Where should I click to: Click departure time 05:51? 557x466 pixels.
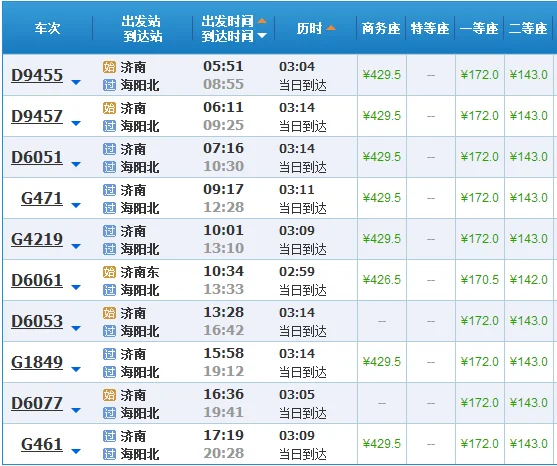pyautogui.click(x=223, y=66)
